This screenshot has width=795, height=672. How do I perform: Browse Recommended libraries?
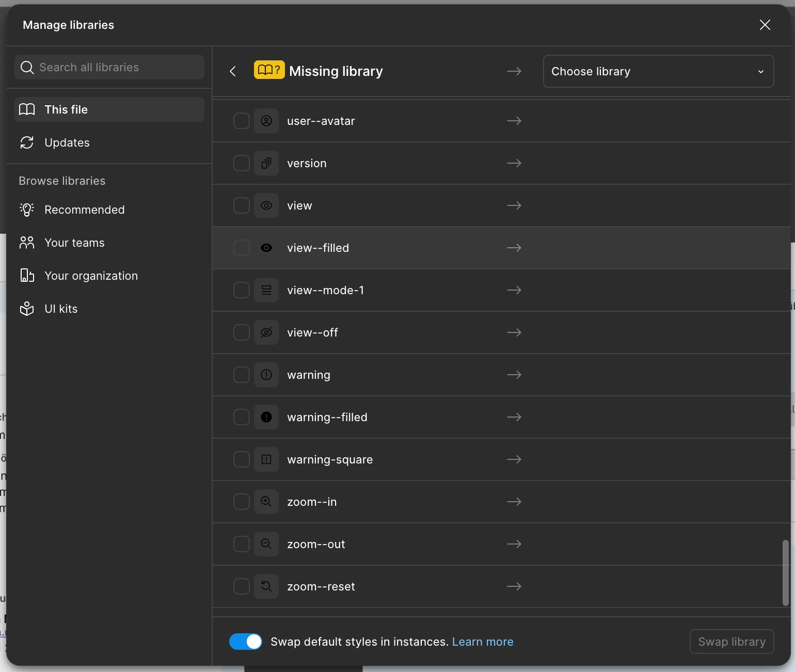pyautogui.click(x=109, y=210)
